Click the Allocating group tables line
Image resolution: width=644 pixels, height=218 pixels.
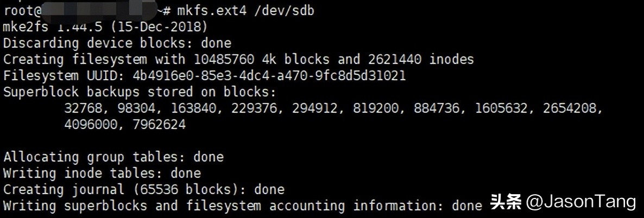[x=113, y=157]
